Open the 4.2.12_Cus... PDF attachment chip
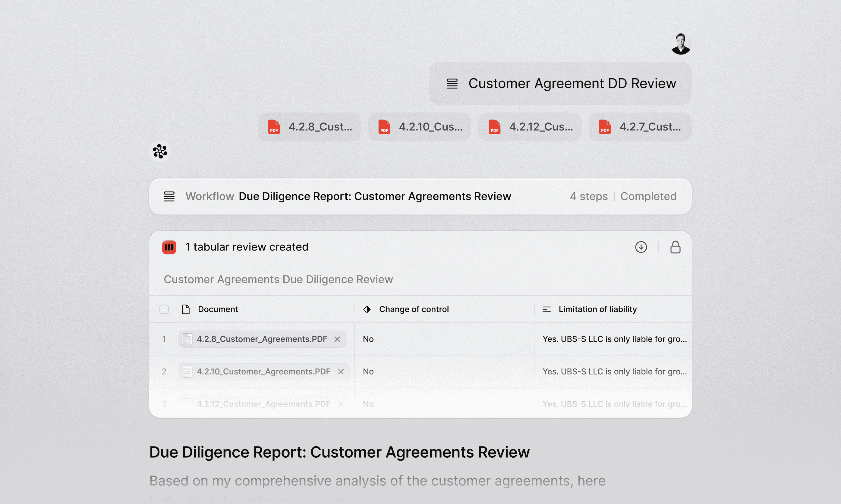 [530, 127]
